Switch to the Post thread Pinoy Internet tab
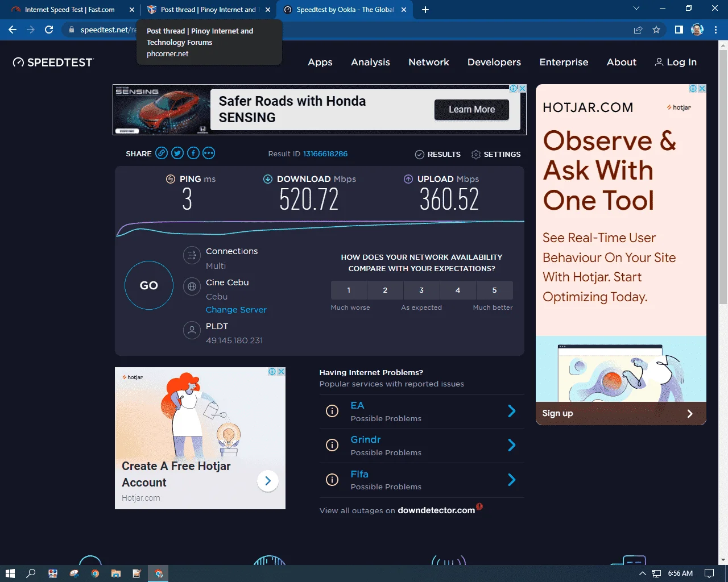The height and width of the screenshot is (582, 728). (x=208, y=10)
